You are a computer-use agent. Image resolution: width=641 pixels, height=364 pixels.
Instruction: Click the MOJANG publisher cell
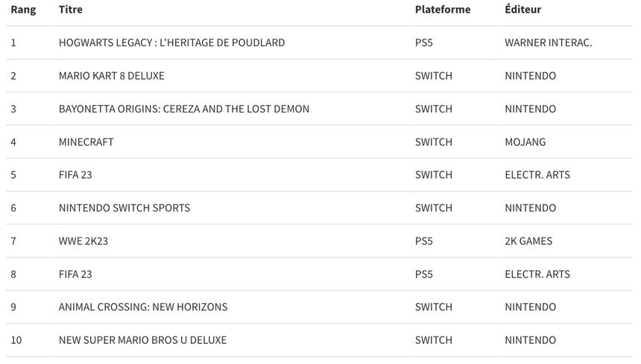(x=525, y=142)
